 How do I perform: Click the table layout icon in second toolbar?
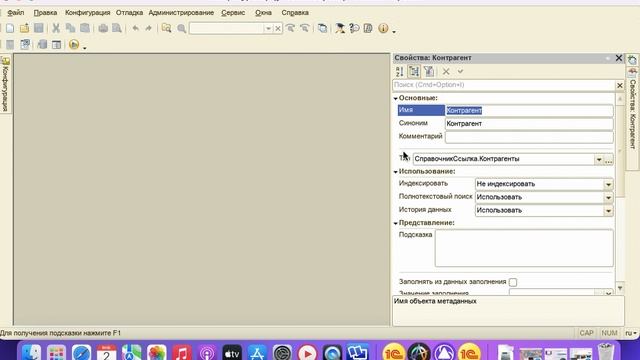[56, 44]
